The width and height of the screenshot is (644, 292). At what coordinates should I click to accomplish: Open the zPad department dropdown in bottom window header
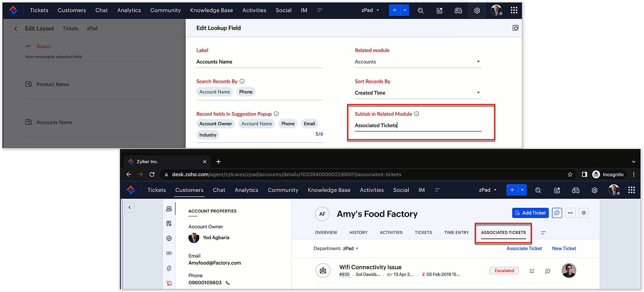tap(488, 190)
